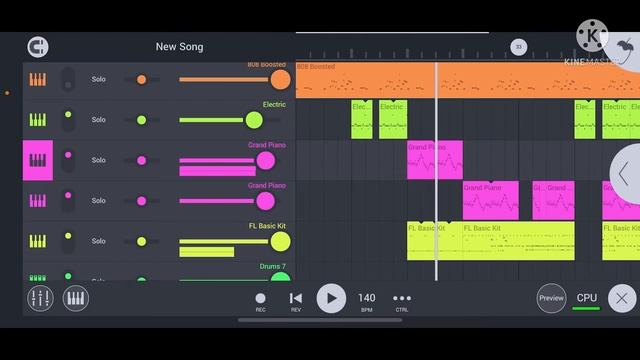640x360 pixels.
Task: Click second Grand Piano volume slider handle
Action: click(266, 201)
